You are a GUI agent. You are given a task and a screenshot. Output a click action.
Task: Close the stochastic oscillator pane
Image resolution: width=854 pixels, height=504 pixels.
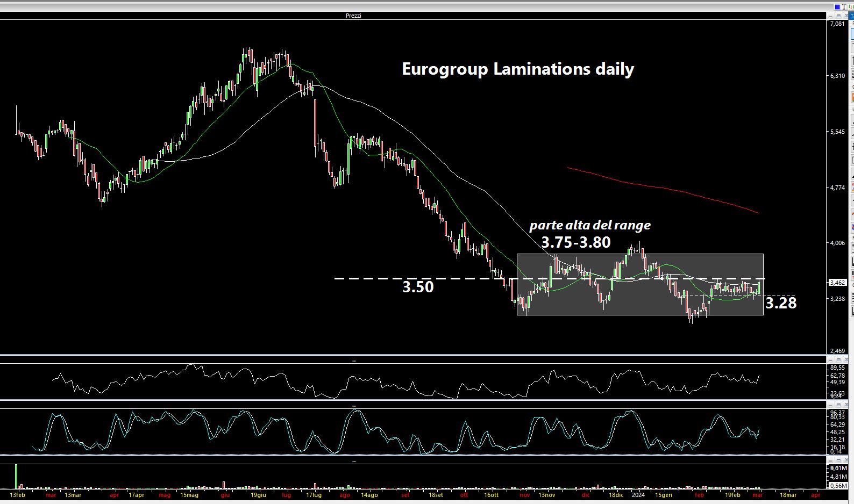(845, 405)
